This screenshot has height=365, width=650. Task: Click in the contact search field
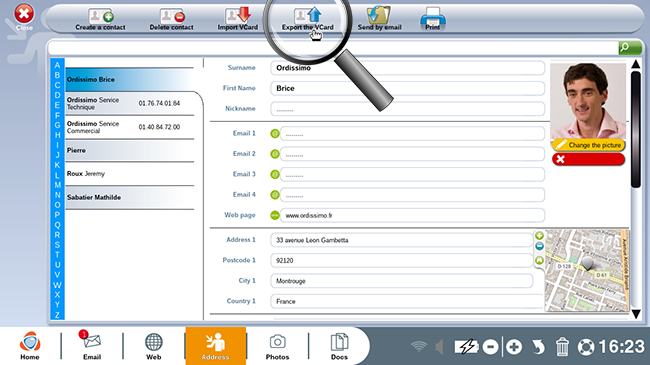(333, 48)
